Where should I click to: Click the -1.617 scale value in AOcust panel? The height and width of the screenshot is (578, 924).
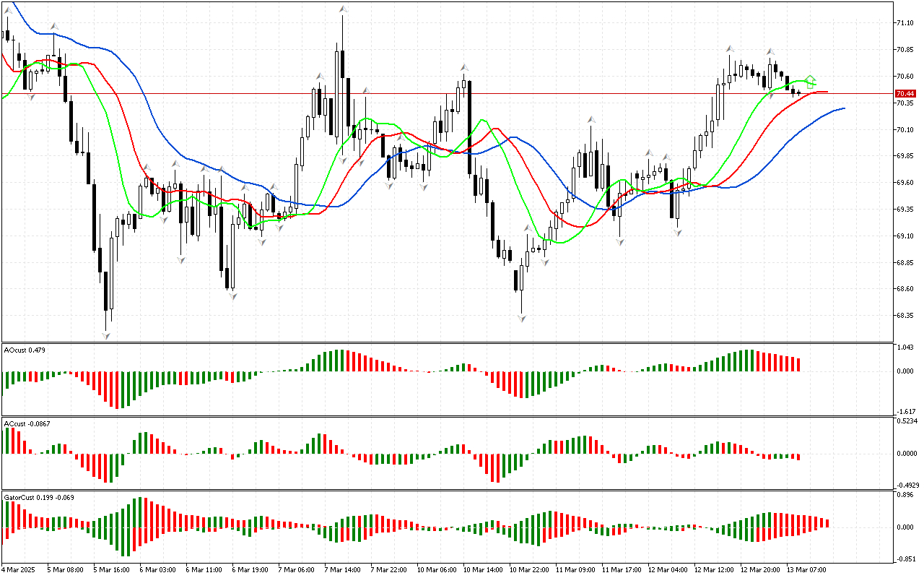pos(905,410)
